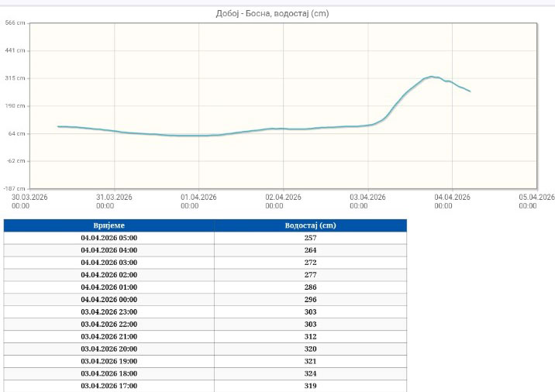Click the water level value 286
This screenshot has height=392, width=555.
click(x=310, y=287)
